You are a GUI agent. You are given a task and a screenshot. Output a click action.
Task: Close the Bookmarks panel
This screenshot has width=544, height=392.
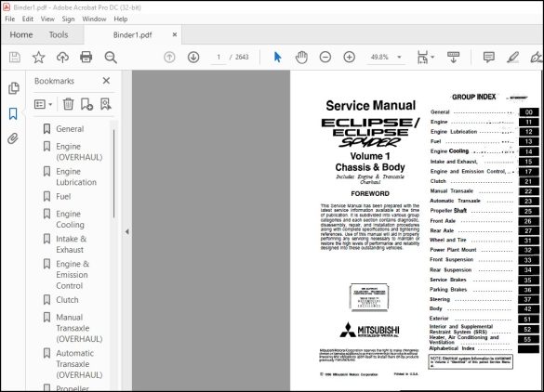107,81
